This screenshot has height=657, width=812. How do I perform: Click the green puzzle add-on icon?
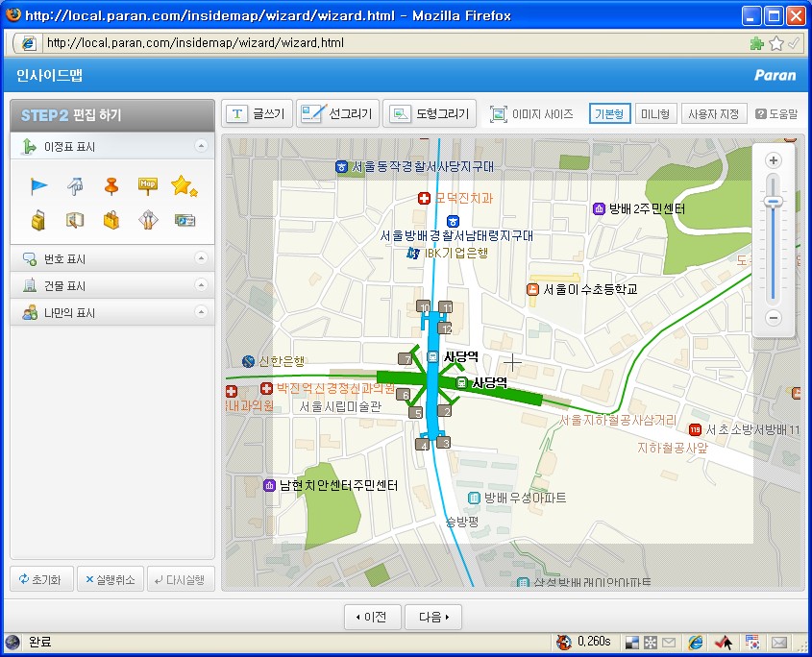tap(757, 43)
